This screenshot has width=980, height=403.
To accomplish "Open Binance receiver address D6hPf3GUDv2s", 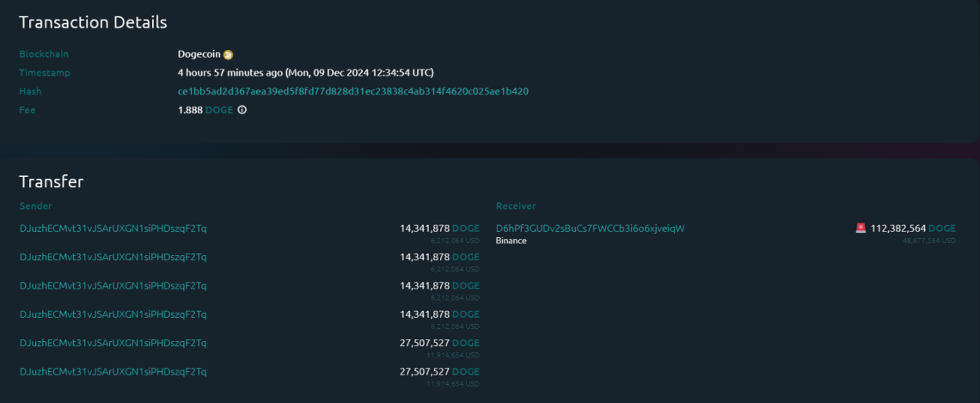I will pos(590,229).
